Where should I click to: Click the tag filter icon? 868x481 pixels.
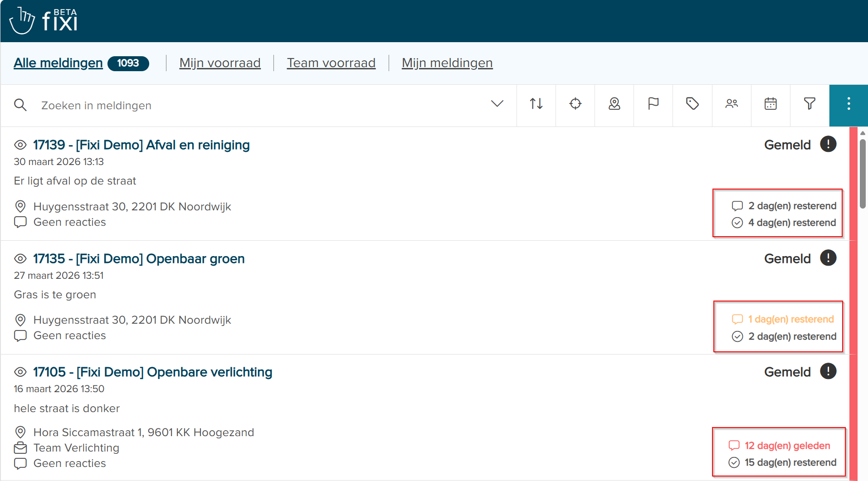click(692, 104)
